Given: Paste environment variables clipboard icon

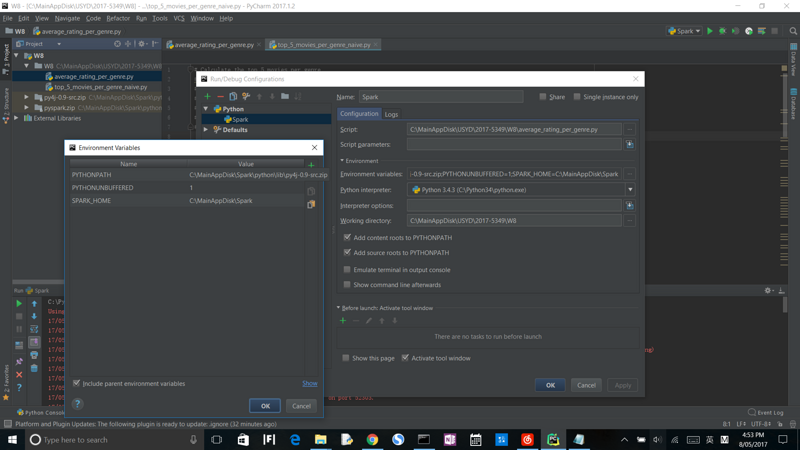Looking at the screenshot, I should point(311,204).
